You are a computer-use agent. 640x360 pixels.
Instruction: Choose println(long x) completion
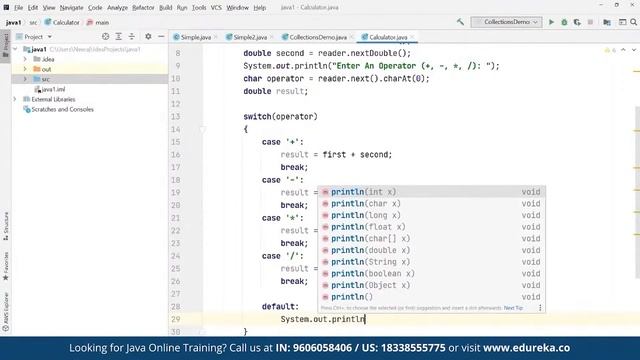point(431,215)
